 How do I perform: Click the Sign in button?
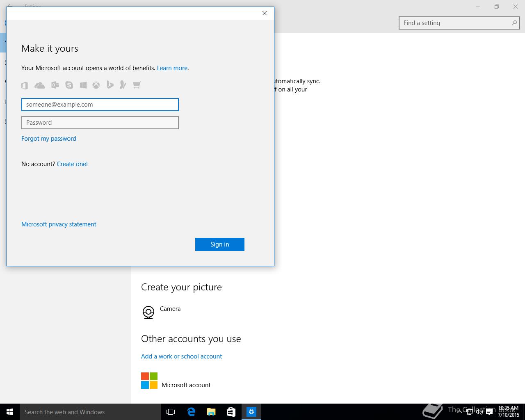click(220, 244)
